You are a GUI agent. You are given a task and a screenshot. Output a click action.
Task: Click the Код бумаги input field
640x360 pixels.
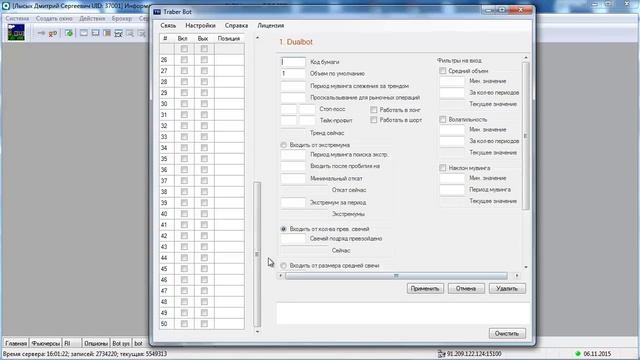tap(293, 62)
